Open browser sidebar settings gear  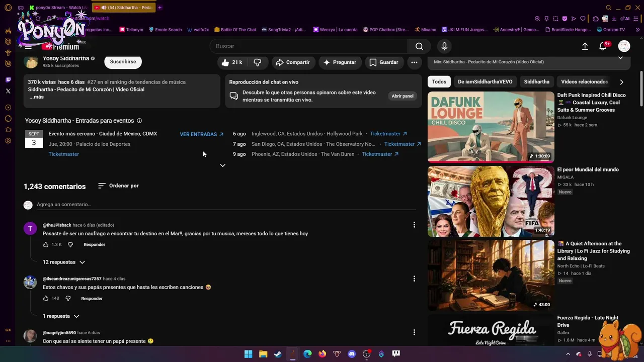pyautogui.click(x=8, y=141)
